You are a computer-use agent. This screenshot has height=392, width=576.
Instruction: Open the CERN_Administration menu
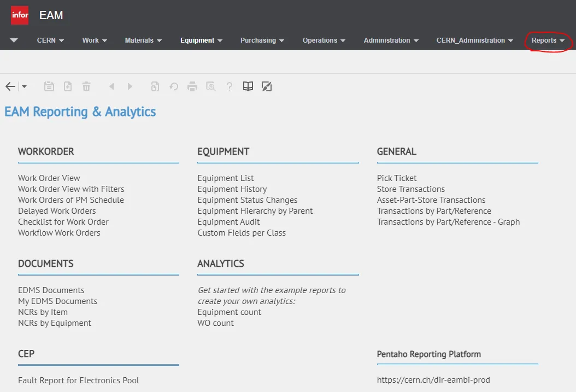point(474,40)
